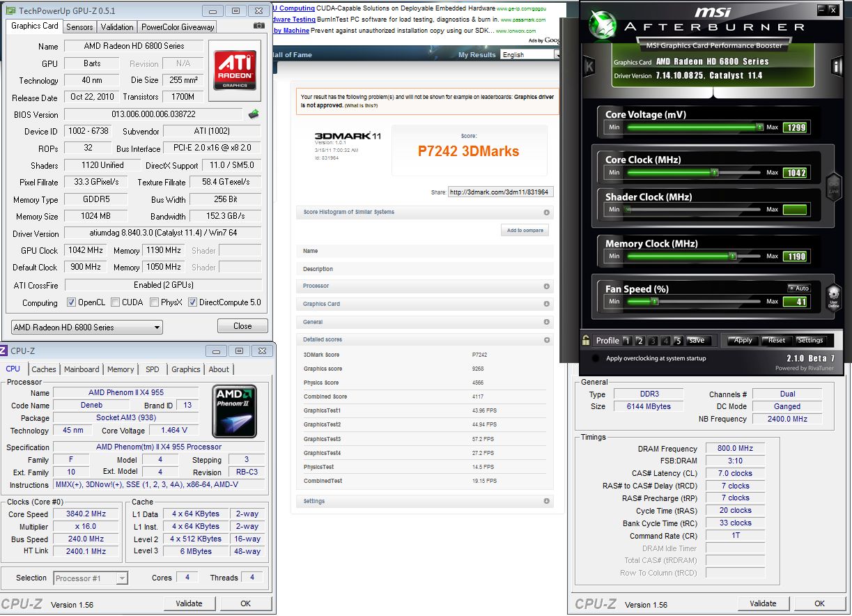Switch to the Sensors tab in GPU-Z
Viewport: 852px width, 616px height.
[79, 27]
